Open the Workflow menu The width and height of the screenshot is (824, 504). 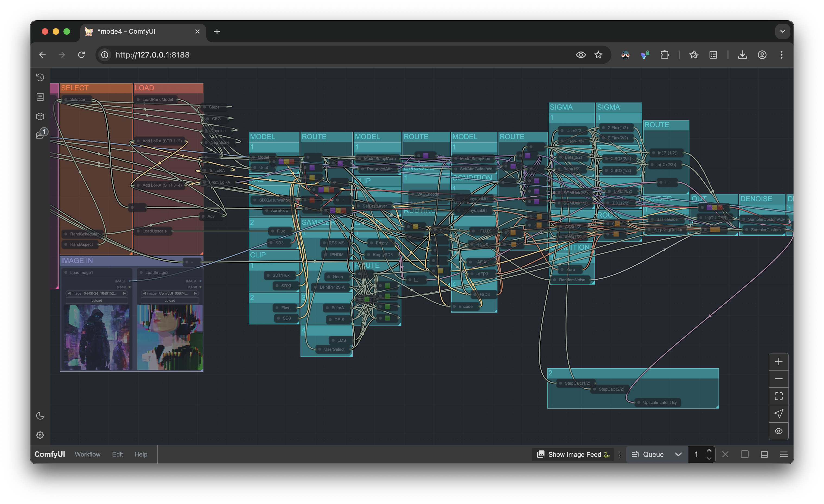coord(87,454)
